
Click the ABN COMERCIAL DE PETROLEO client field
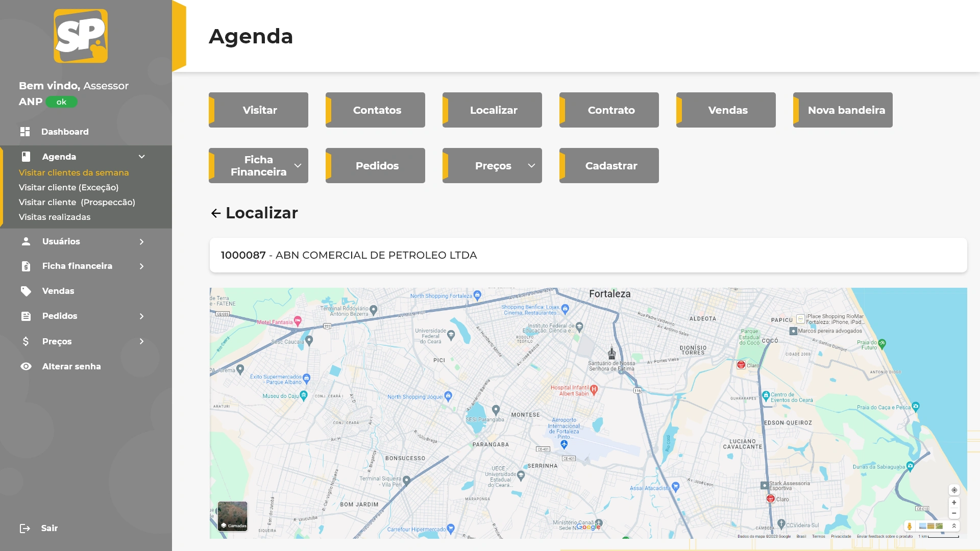pyautogui.click(x=588, y=255)
